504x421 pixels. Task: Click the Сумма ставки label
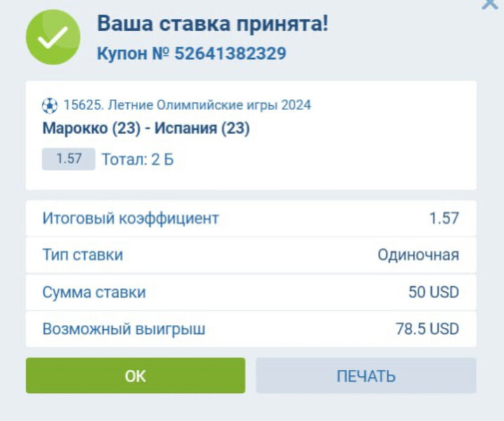click(x=94, y=292)
